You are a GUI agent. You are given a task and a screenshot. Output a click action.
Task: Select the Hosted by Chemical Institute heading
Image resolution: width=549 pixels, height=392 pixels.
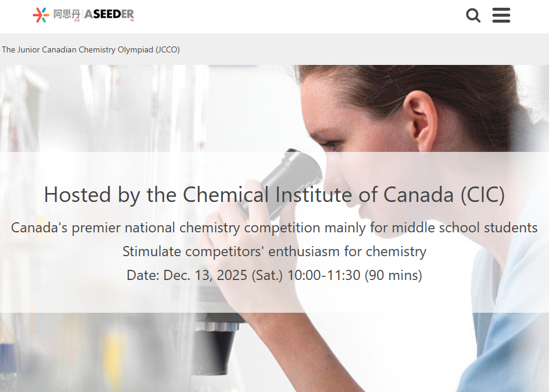(274, 195)
